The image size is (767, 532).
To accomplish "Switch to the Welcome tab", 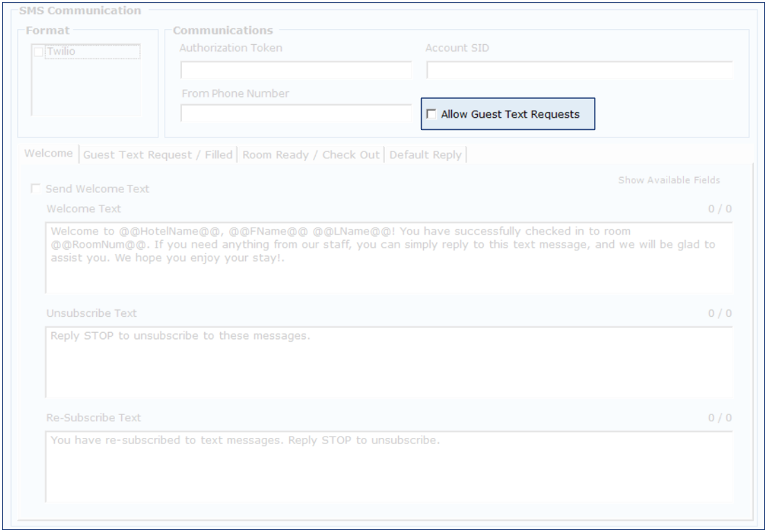I will pos(48,154).
